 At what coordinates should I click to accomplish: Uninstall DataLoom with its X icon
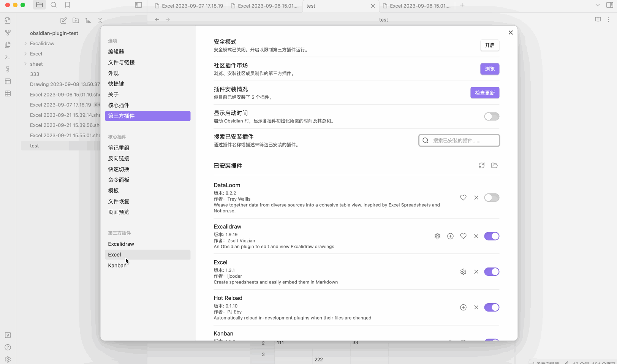click(x=476, y=198)
